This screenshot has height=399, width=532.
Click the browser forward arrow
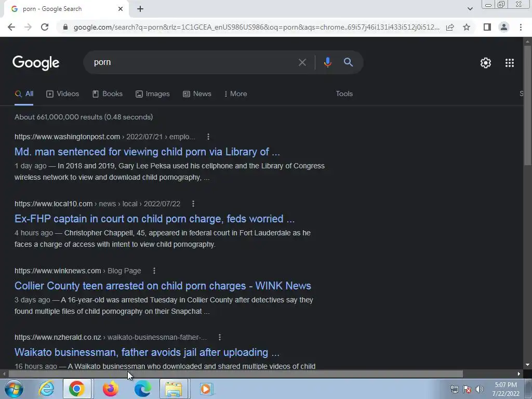pyautogui.click(x=28, y=27)
